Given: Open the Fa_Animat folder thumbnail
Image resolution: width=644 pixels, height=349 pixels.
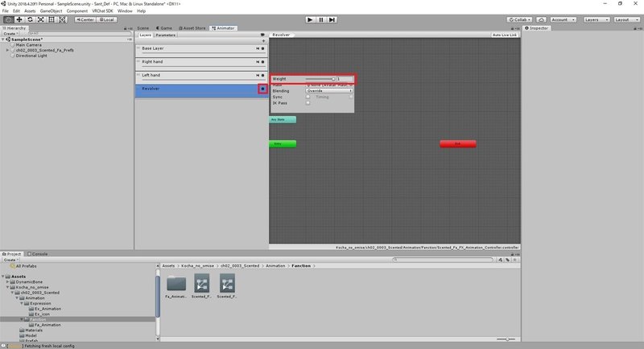Looking at the screenshot, I should tap(176, 284).
